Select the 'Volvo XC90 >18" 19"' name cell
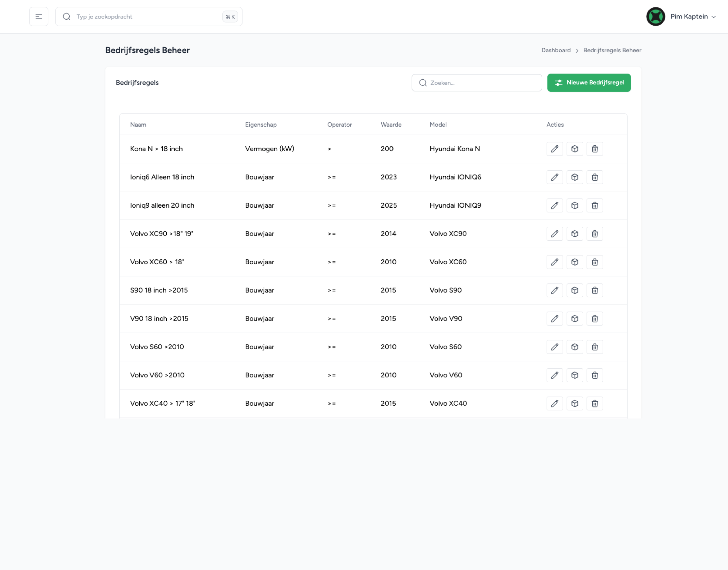Image resolution: width=728 pixels, height=570 pixels. 162,234
